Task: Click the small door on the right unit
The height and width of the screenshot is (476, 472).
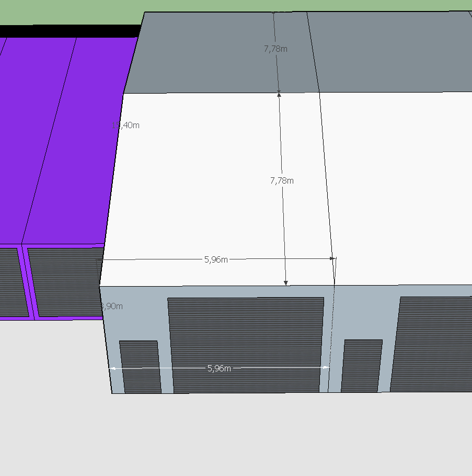Action: (362, 365)
